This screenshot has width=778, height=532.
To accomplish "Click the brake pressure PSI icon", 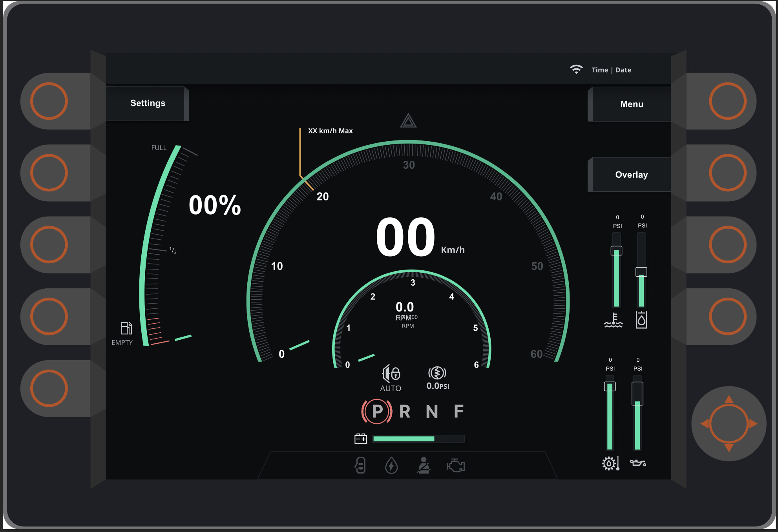I will (x=437, y=373).
